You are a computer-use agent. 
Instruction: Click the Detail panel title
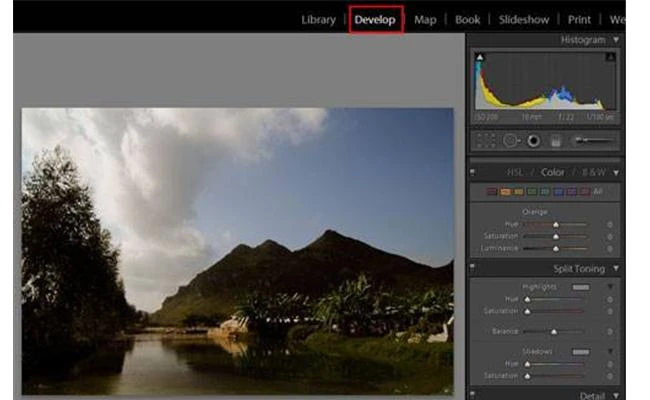pyautogui.click(x=592, y=395)
